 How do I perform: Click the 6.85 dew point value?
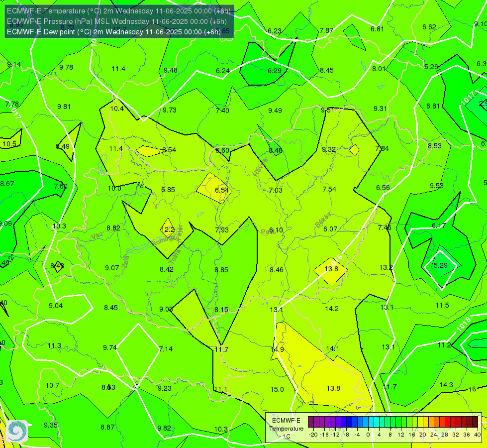point(168,190)
